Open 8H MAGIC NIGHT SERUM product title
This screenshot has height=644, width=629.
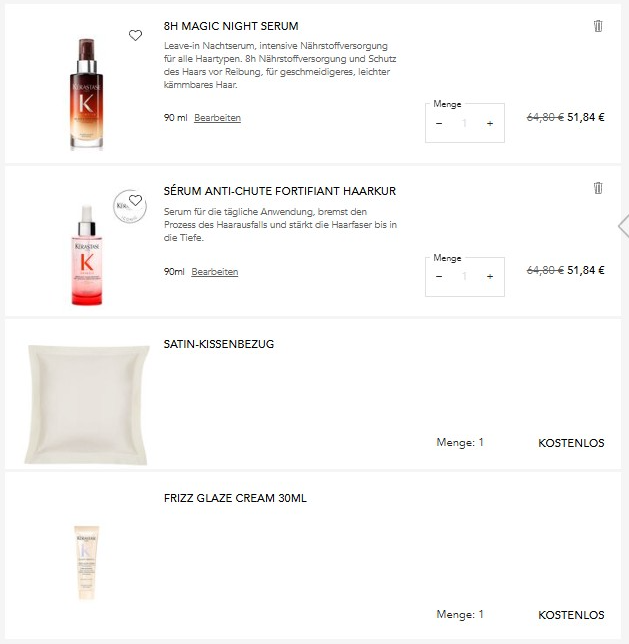pos(231,26)
